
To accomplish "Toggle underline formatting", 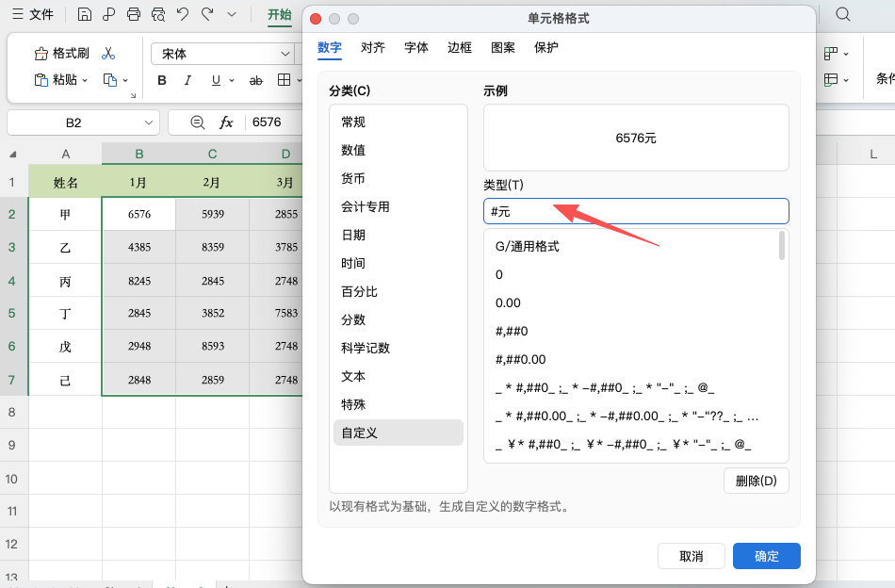I will [x=216, y=80].
